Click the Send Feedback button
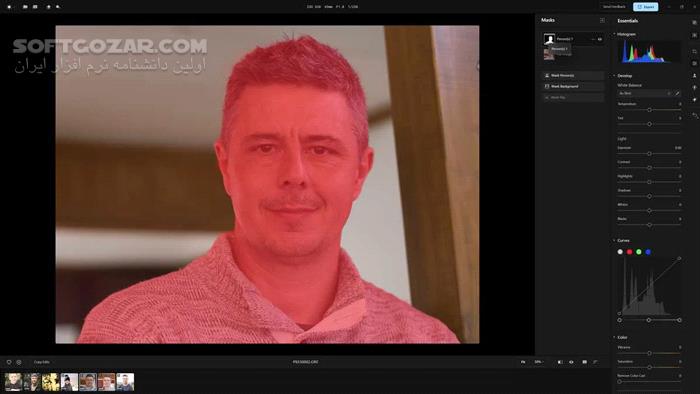Image resolution: width=700 pixels, height=394 pixels. pyautogui.click(x=614, y=7)
